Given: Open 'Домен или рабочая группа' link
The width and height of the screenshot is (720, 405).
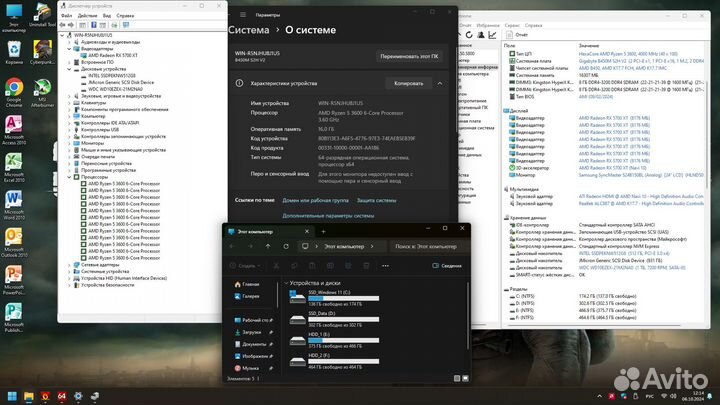Looking at the screenshot, I should [315, 201].
